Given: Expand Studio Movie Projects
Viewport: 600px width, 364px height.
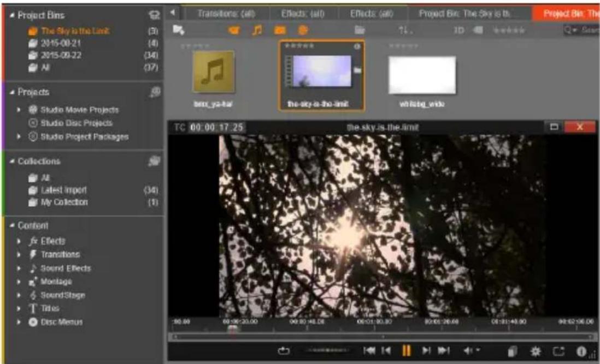Looking at the screenshot, I should [x=19, y=110].
